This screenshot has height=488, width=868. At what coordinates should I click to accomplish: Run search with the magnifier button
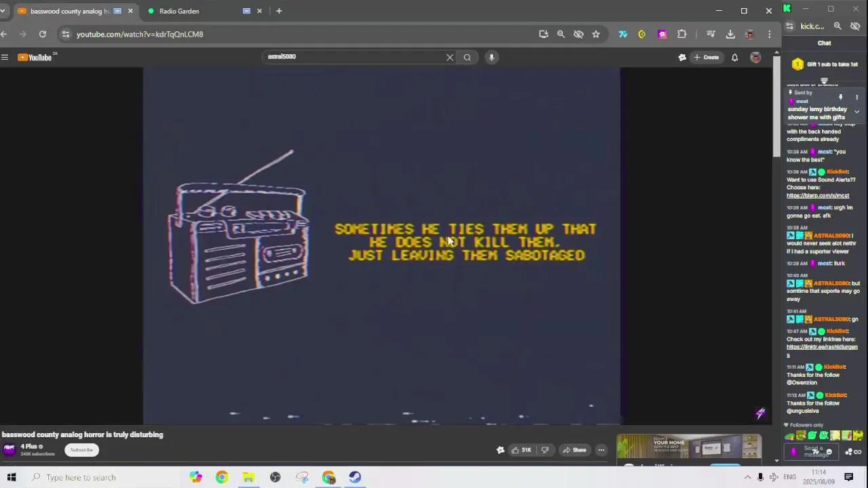coord(467,58)
